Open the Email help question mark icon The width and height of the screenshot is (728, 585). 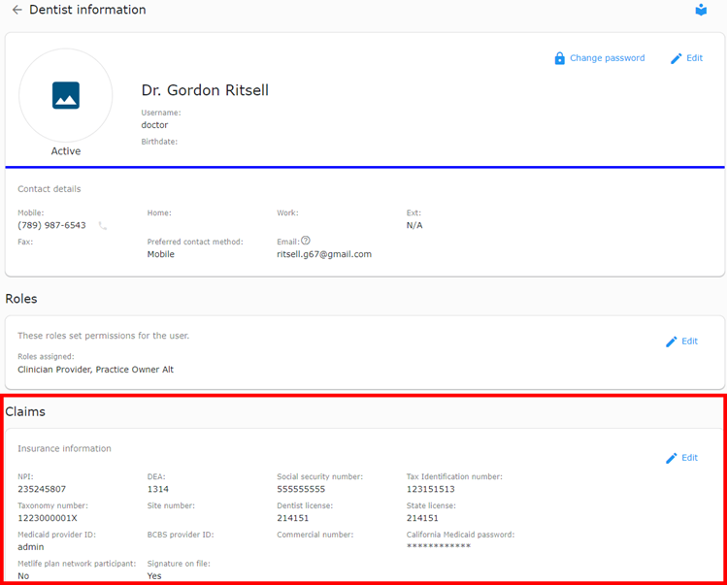[x=306, y=241]
